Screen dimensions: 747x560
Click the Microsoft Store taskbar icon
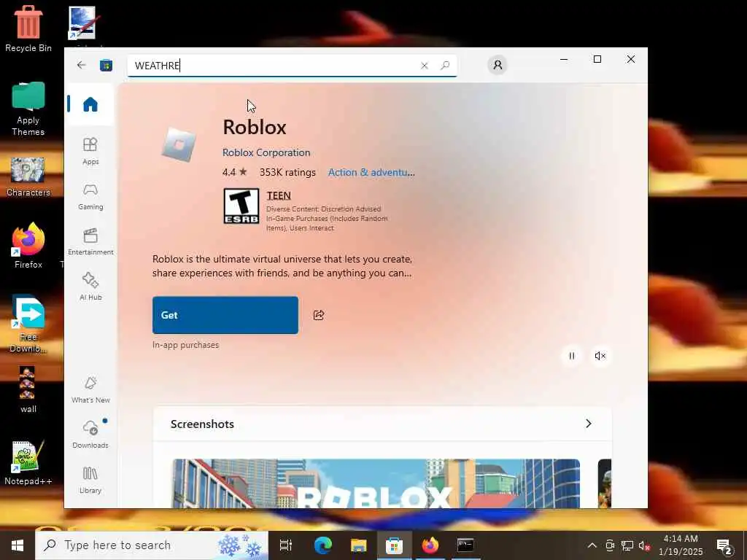[x=394, y=545]
